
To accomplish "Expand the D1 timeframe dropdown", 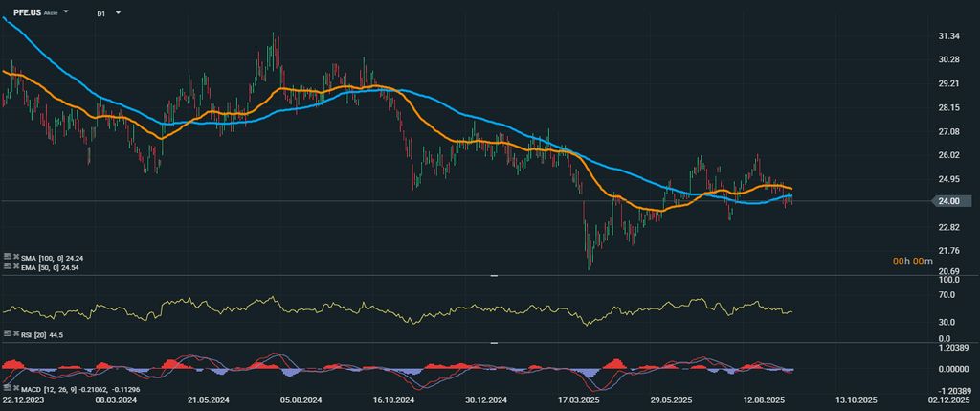I will pos(118,13).
